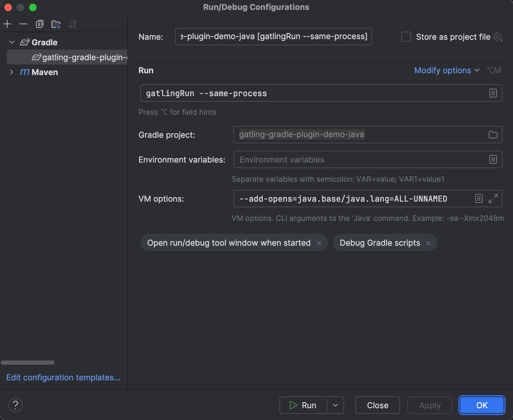Confirm with the OK button
The width and height of the screenshot is (513, 420).
(x=482, y=405)
